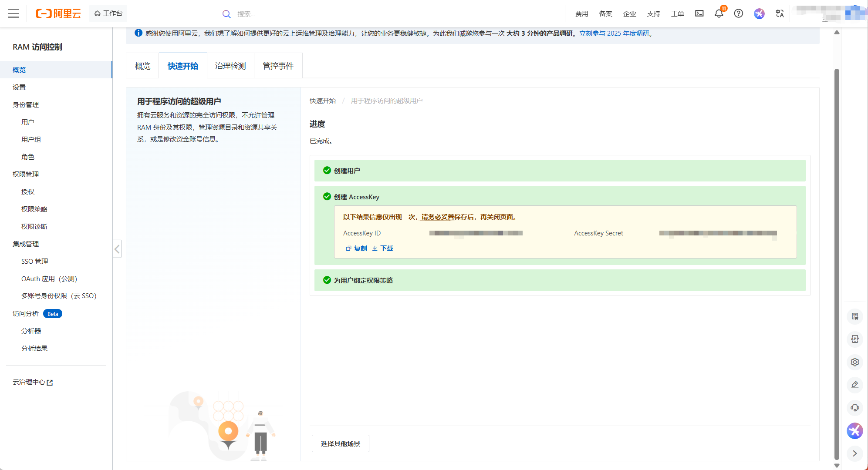The image size is (868, 470).
Task: Click the customer service headset icon
Action: (854, 408)
